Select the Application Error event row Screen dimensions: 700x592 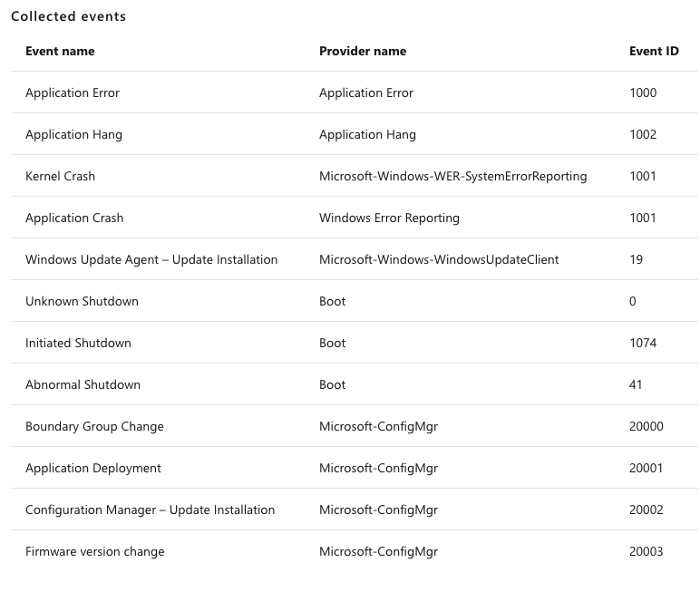355,92
